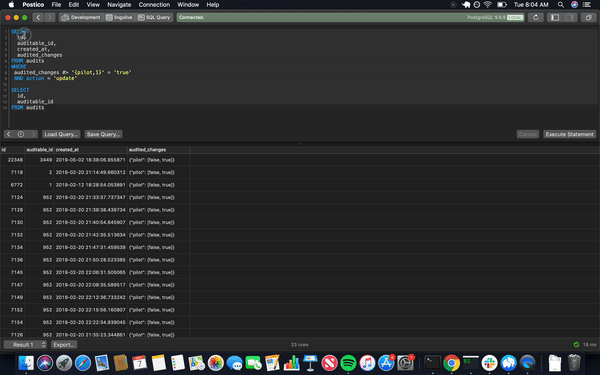Open Postico elephant icon in the Dock
Screen dimensions: 600x375
pyautogui.click(x=509, y=363)
